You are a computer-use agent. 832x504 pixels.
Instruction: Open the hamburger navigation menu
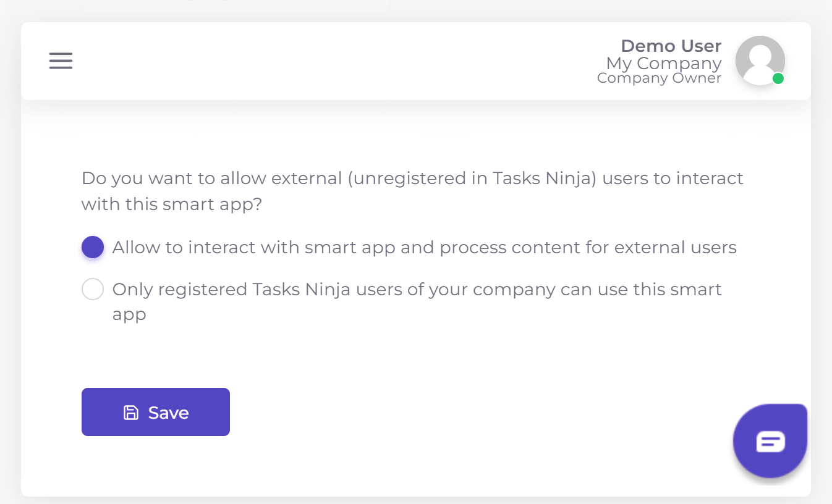61,61
